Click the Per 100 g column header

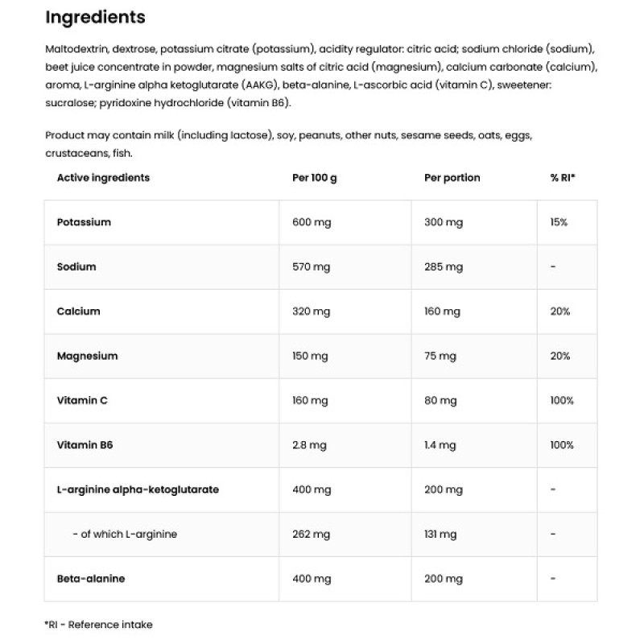pos(314,178)
